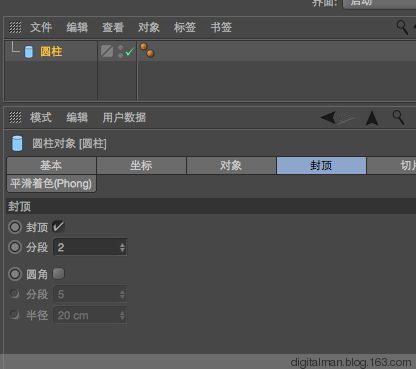Click the Attribute Manager grip handle icon

pyautogui.click(x=15, y=117)
